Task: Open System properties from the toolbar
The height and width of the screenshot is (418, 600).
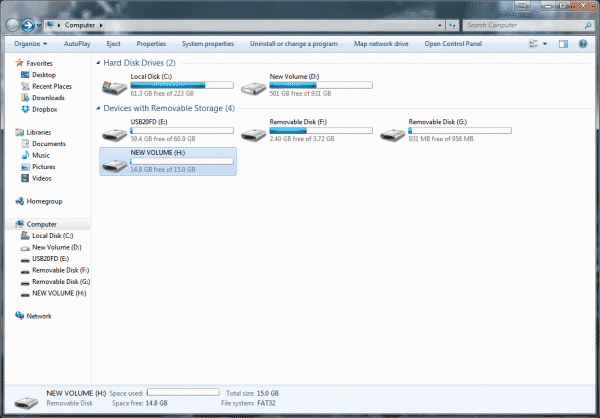Action: pyautogui.click(x=208, y=44)
